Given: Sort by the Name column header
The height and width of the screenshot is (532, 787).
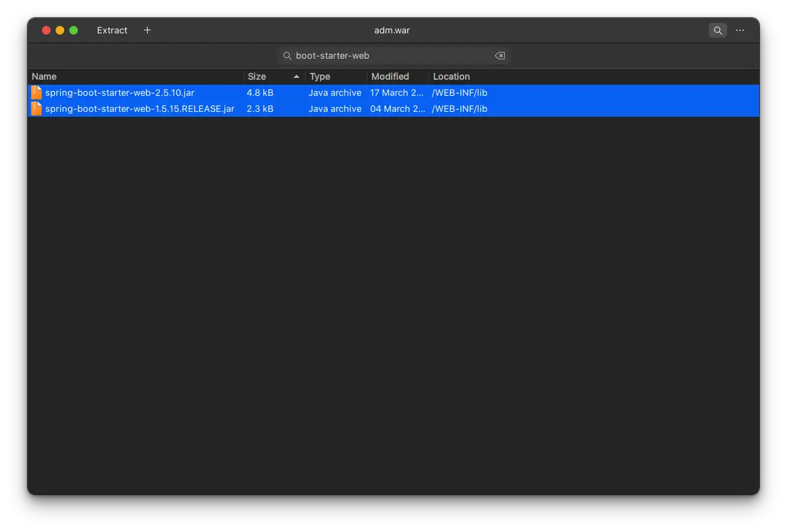Looking at the screenshot, I should click(136, 77).
